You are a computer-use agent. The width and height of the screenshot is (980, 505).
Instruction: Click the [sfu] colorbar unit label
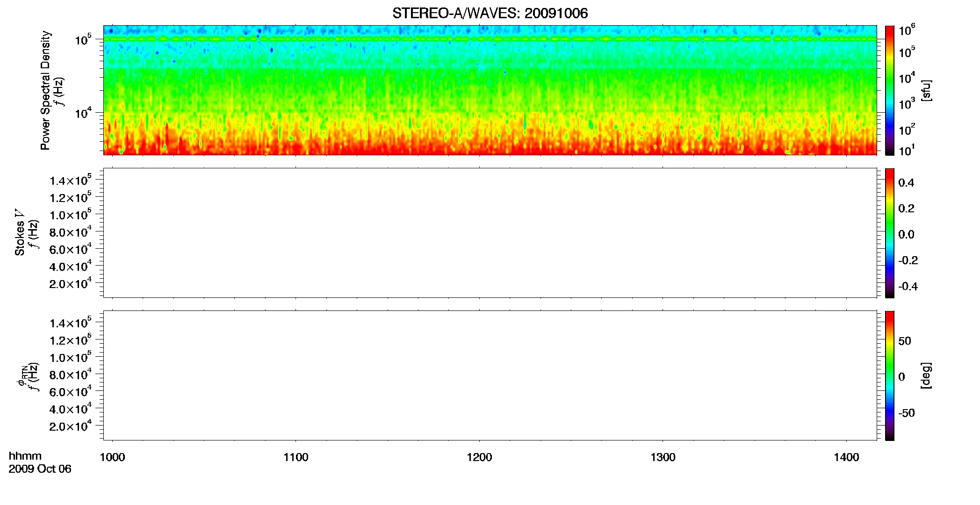[926, 90]
